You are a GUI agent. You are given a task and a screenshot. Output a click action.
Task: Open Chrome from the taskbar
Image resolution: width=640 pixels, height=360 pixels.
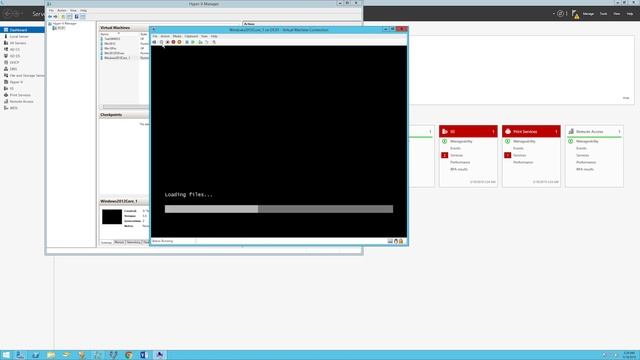click(129, 355)
